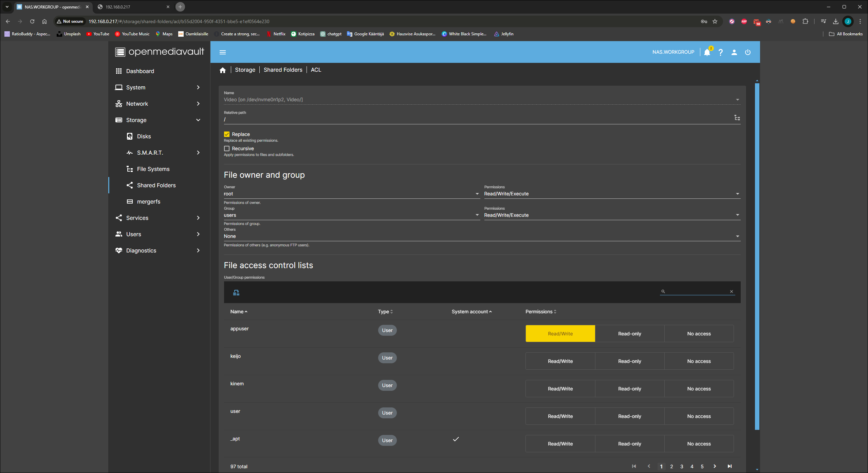The image size is (868, 473).
Task: Click the relative path folder tree icon
Action: (x=737, y=118)
